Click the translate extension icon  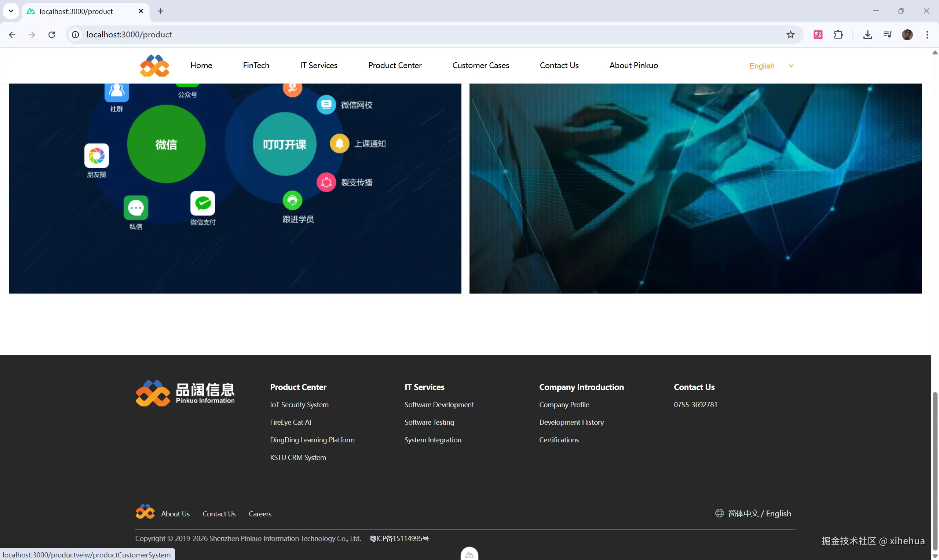click(818, 35)
